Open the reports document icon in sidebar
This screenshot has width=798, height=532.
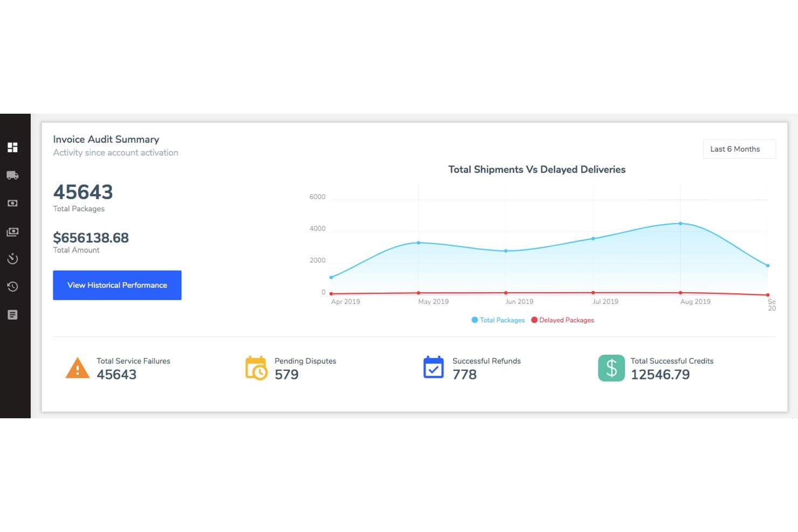coord(12,315)
